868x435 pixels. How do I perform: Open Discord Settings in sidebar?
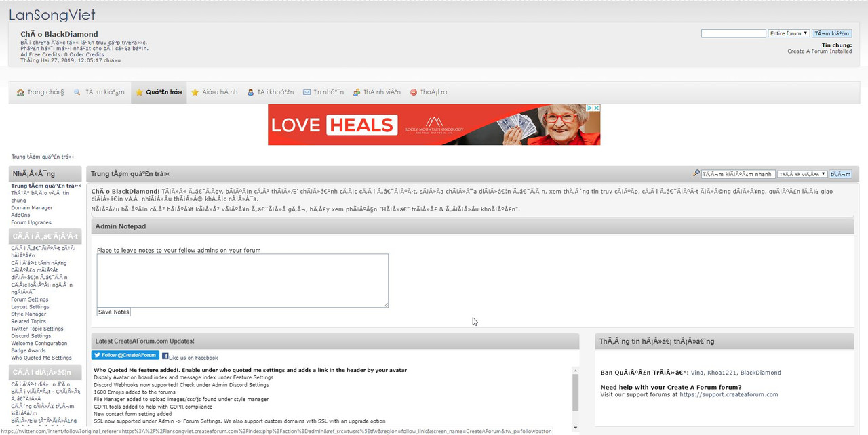(x=31, y=336)
